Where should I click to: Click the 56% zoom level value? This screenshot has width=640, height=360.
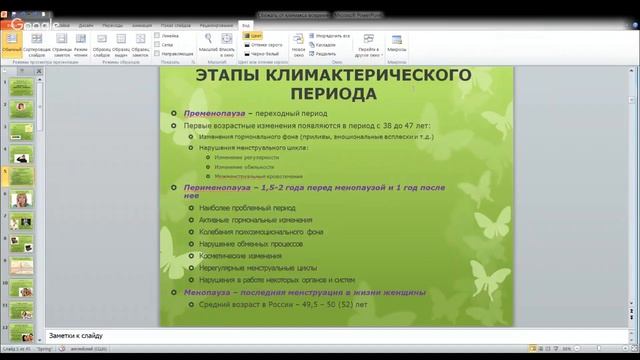click(567, 349)
